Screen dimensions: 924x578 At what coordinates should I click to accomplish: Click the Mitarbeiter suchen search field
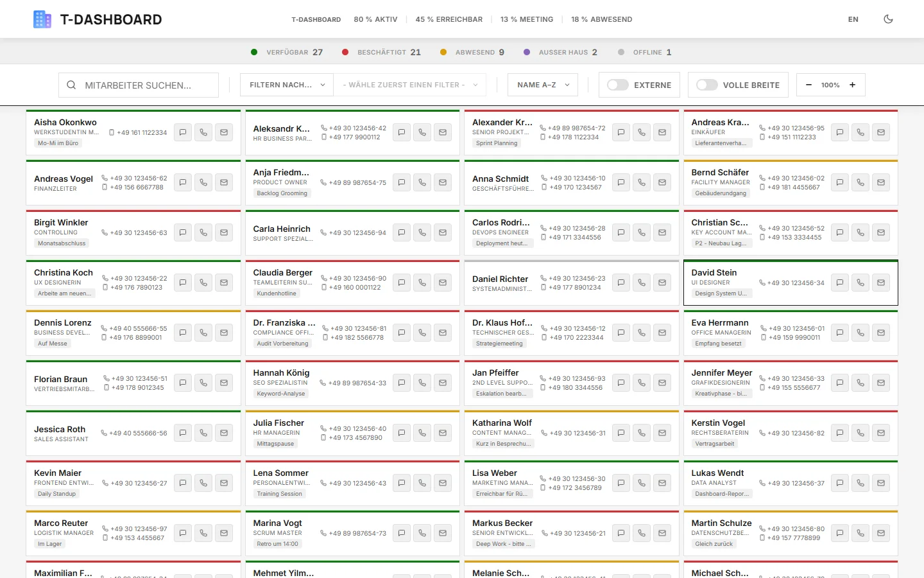139,85
